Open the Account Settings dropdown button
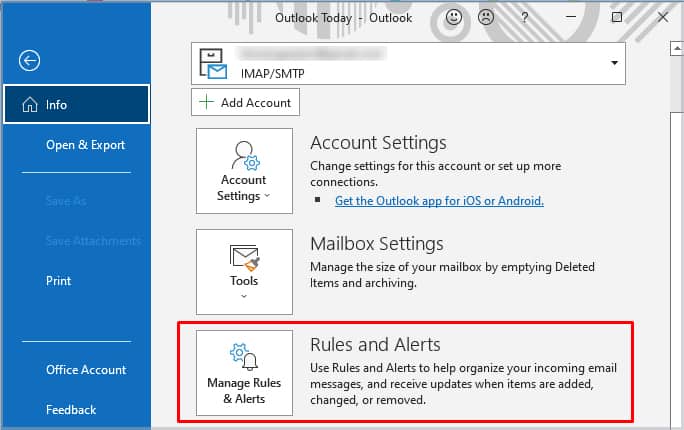The image size is (684, 430). (244, 171)
